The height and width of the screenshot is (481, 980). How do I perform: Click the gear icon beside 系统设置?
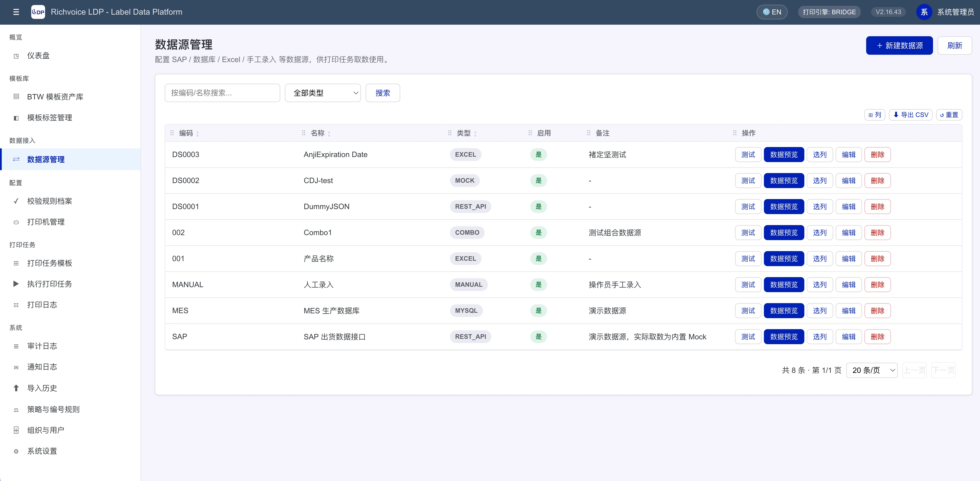[x=16, y=451]
